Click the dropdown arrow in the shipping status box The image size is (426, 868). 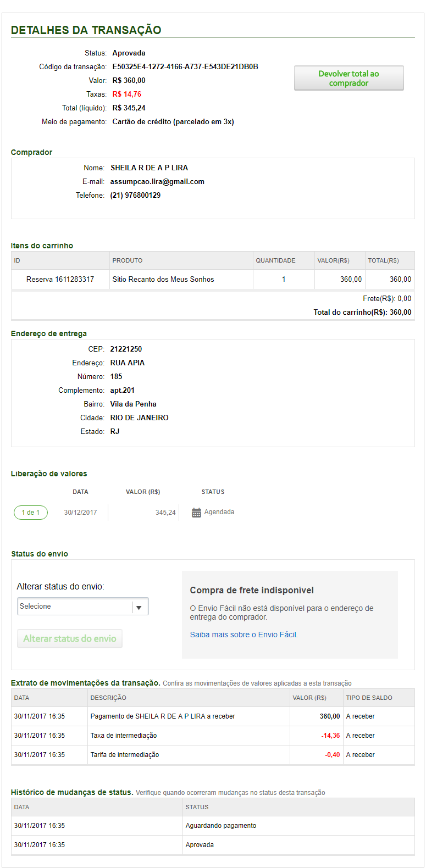click(139, 607)
